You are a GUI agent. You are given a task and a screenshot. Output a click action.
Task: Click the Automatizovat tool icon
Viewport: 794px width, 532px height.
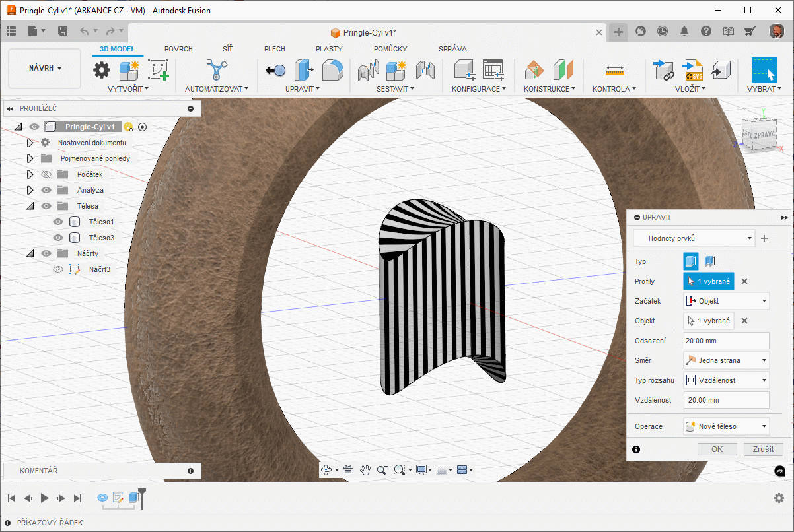(216, 70)
